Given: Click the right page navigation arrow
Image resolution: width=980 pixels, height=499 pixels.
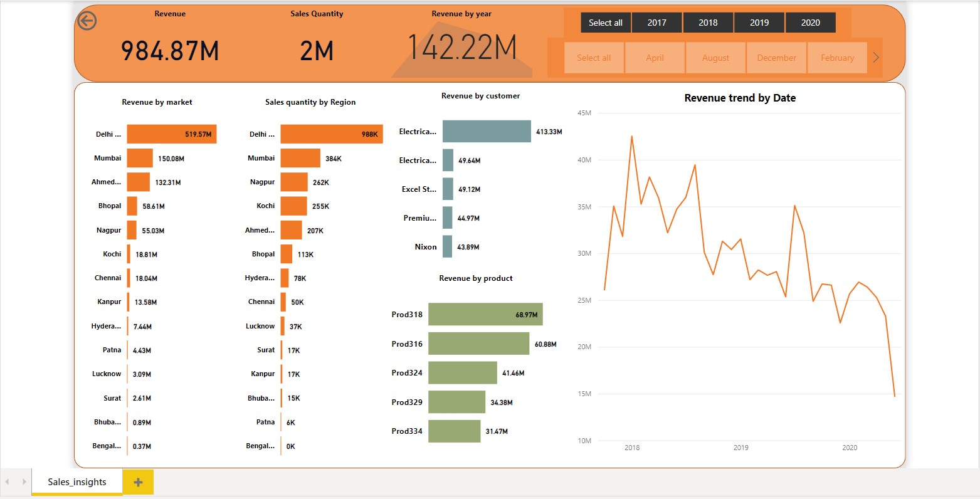Looking at the screenshot, I should [25, 481].
